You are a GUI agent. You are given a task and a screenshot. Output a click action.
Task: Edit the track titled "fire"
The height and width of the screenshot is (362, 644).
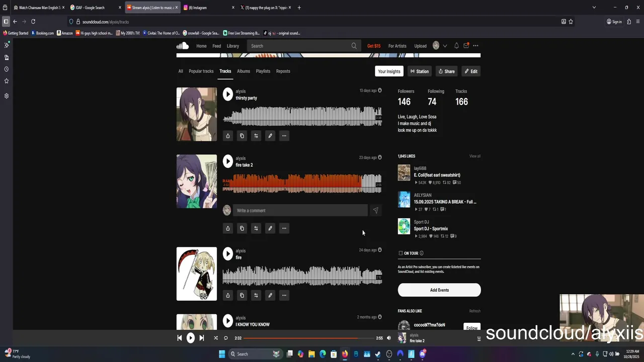pos(270,295)
